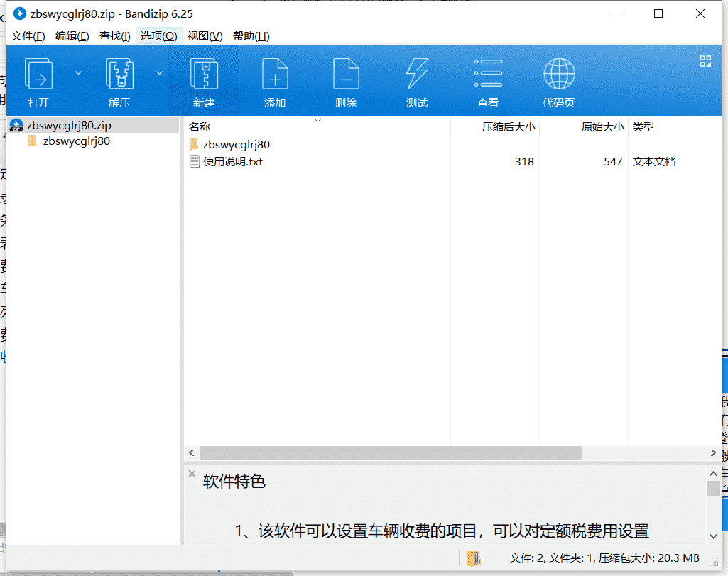Image resolution: width=728 pixels, height=576 pixels.
Task: Click the preview pane scroll down arrow
Action: 713,536
